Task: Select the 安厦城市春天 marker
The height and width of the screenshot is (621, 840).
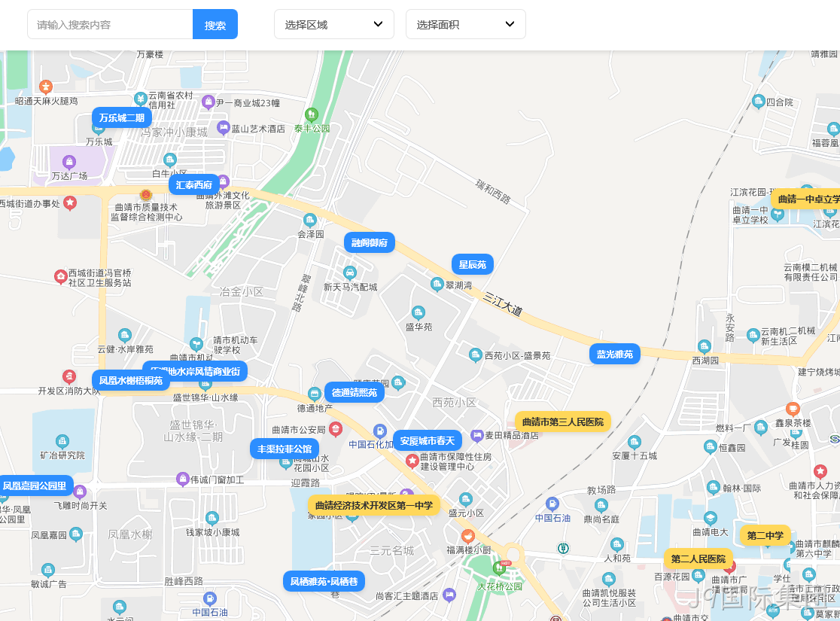Action: [x=427, y=441]
